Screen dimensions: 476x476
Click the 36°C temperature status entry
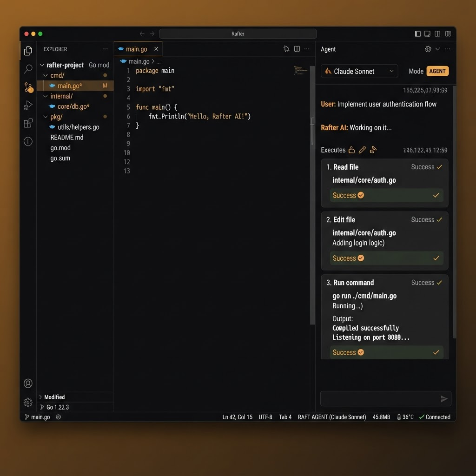[405, 417]
